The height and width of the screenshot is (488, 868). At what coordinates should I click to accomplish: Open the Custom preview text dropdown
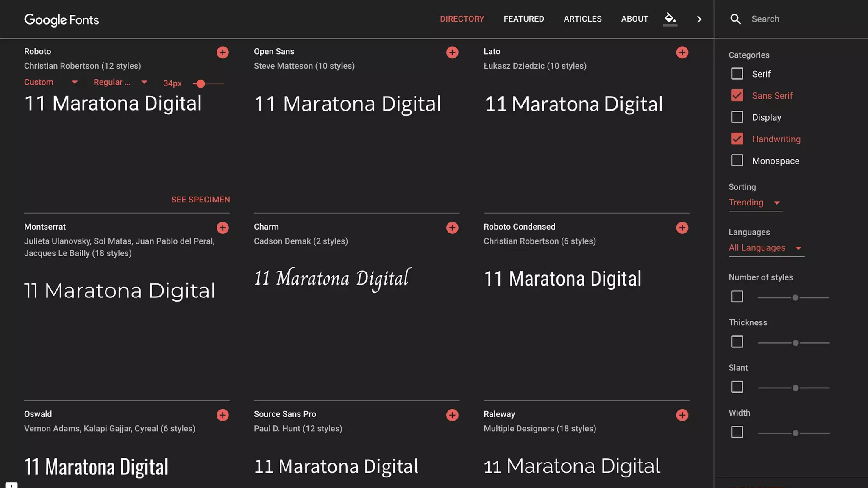[x=51, y=82]
